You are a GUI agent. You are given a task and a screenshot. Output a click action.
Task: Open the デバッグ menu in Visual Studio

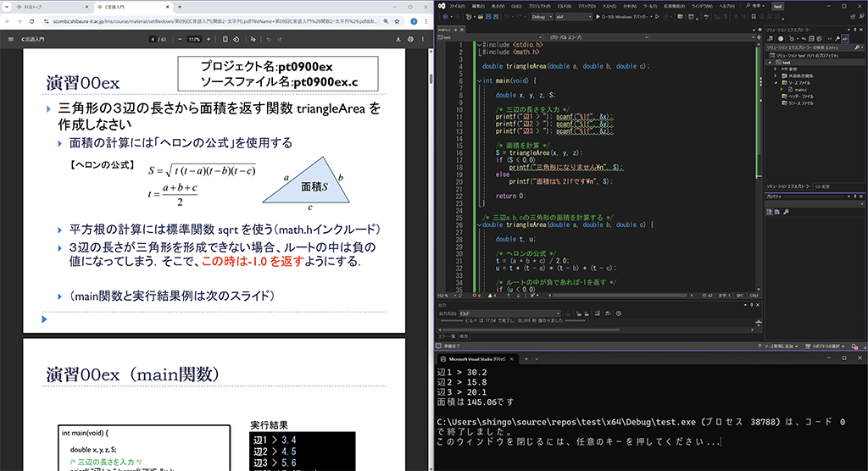click(x=587, y=6)
